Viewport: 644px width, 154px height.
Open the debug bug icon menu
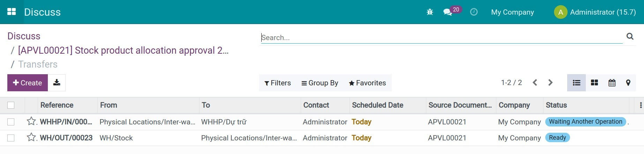tap(429, 12)
